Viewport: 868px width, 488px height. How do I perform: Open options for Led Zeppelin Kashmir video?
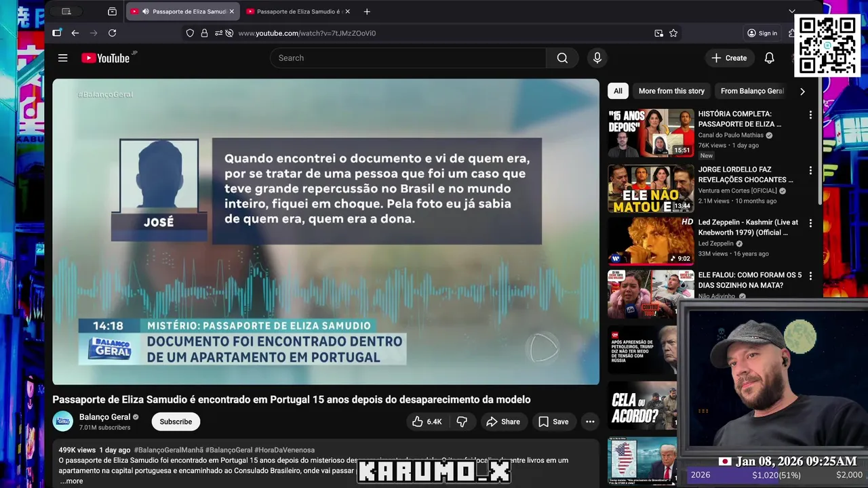pyautogui.click(x=810, y=223)
